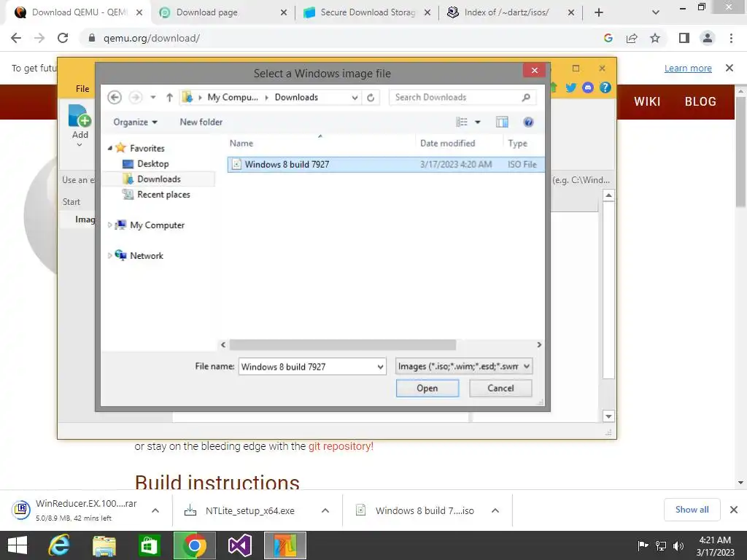Open NTLite_setup download options chevron

point(325,510)
